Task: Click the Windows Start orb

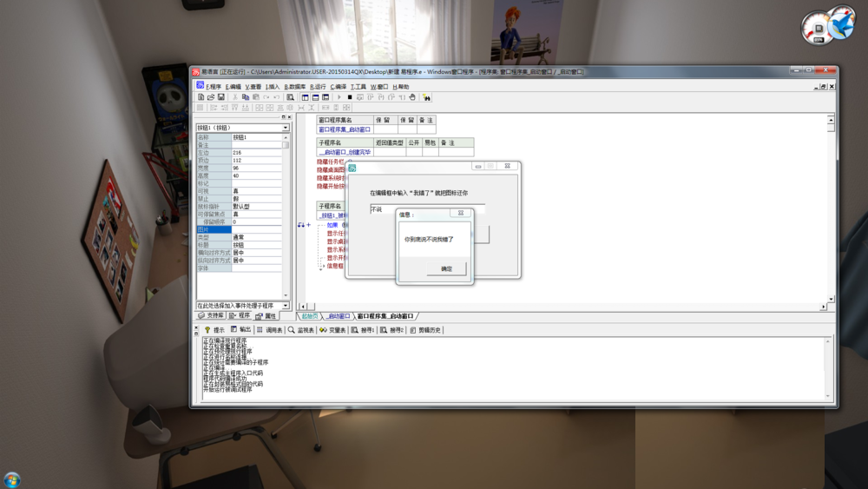Action: [11, 479]
